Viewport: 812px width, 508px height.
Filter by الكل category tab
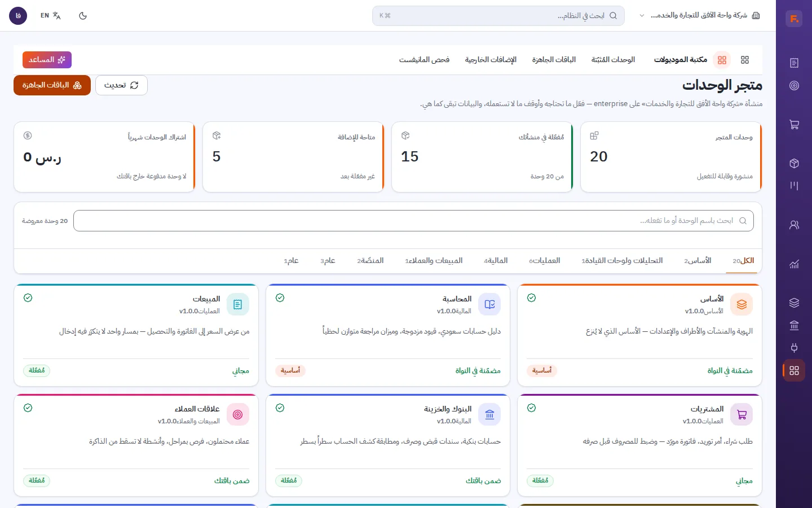743,261
